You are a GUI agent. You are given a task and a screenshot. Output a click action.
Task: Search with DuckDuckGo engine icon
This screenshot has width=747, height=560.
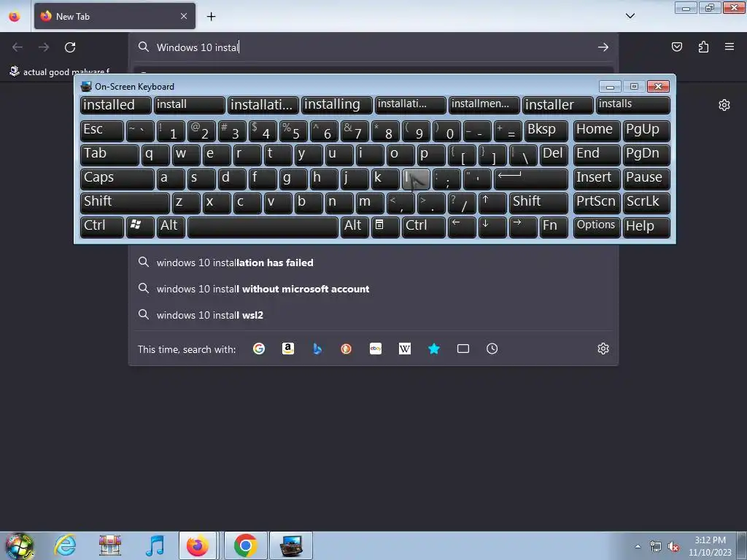pyautogui.click(x=347, y=349)
